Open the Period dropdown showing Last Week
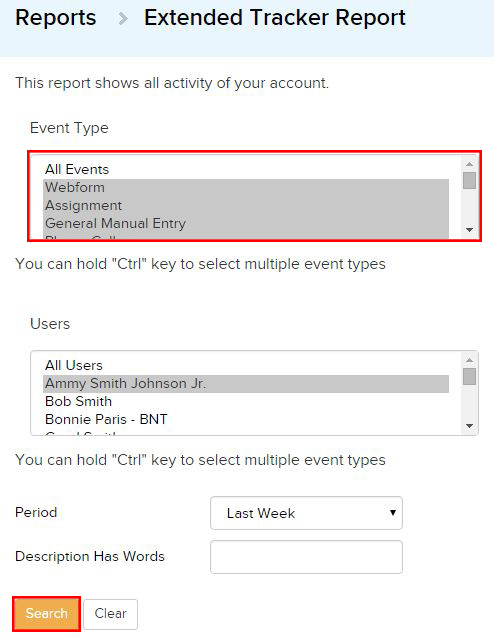Viewport: 494px width, 637px height. [306, 513]
